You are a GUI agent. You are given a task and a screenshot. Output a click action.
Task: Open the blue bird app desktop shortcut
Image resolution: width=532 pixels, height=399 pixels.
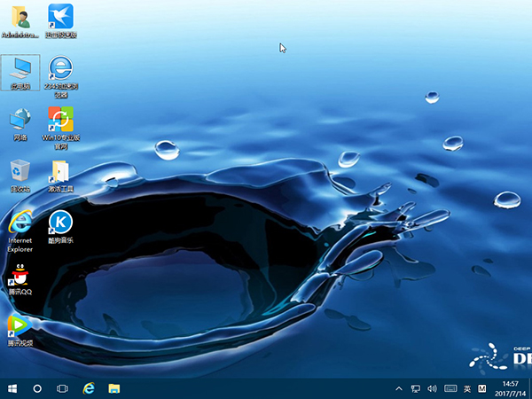pyautogui.click(x=60, y=18)
